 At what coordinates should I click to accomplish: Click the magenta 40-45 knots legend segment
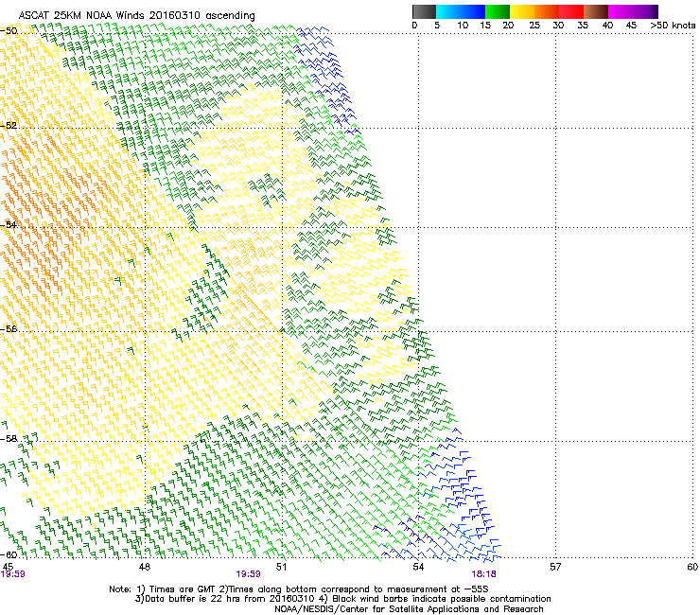pos(621,11)
